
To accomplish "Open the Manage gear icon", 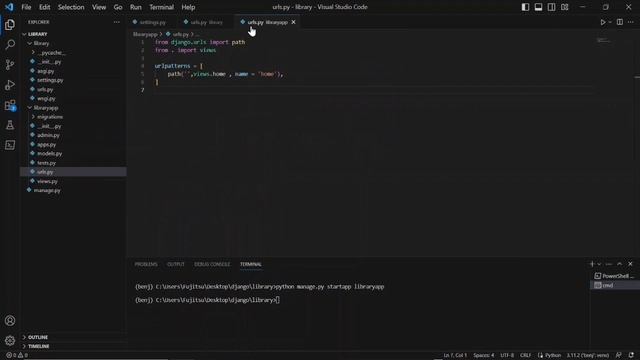I will coord(10,340).
